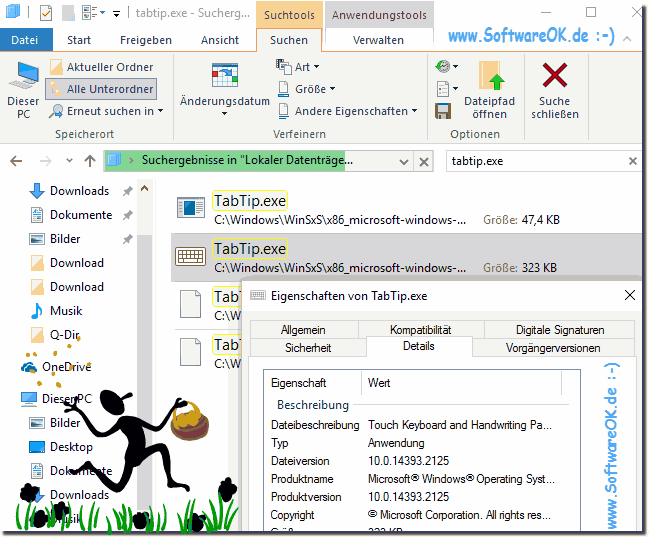Open the Sicherheit properties tab
The height and width of the screenshot is (538, 649).
coord(308,348)
